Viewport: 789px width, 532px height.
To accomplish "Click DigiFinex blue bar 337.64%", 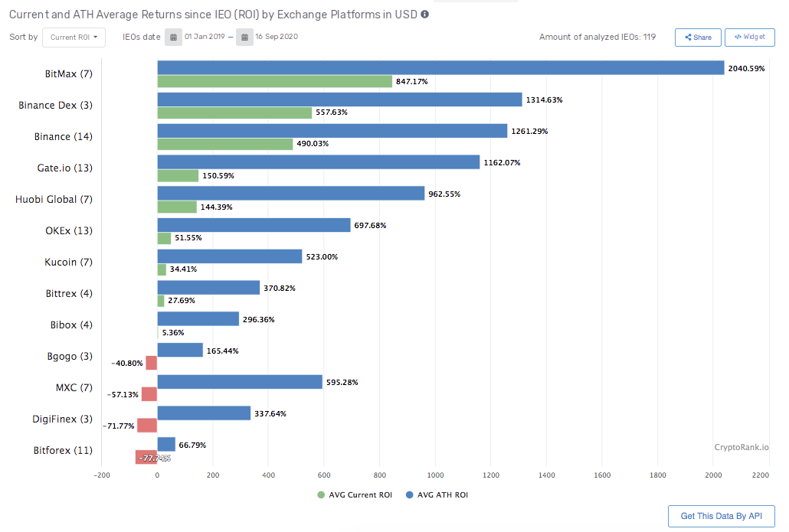I will coord(204,413).
